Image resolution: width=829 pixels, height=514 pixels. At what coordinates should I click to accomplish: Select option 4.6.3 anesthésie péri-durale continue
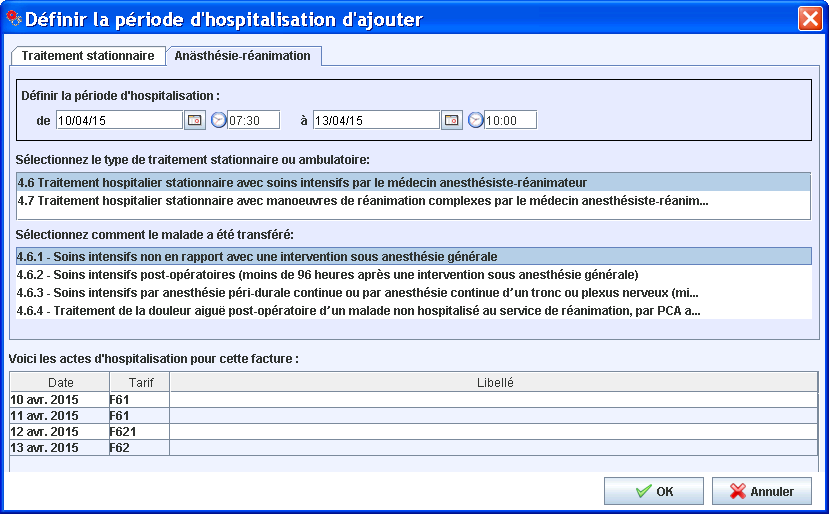coord(358,292)
